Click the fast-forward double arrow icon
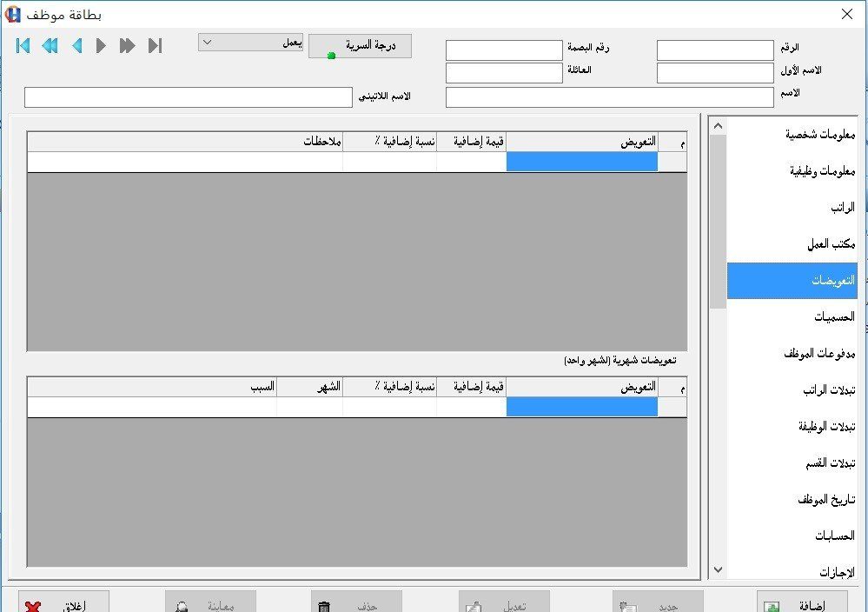868x612 pixels. [128, 45]
